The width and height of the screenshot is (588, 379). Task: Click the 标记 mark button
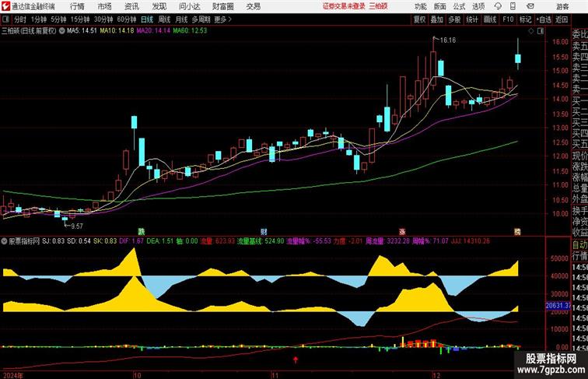coord(525,19)
